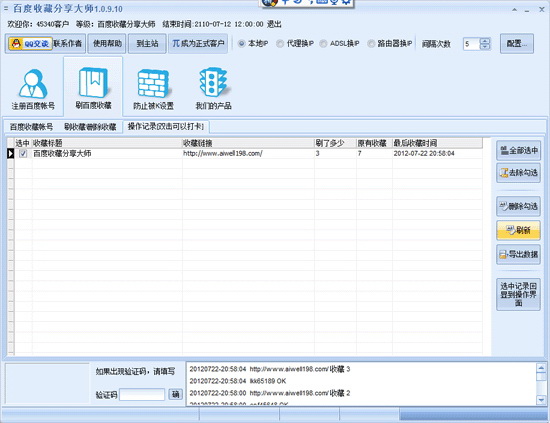Increase 间隔次数 with the up arrow
The width and height of the screenshot is (550, 423).
click(x=485, y=41)
